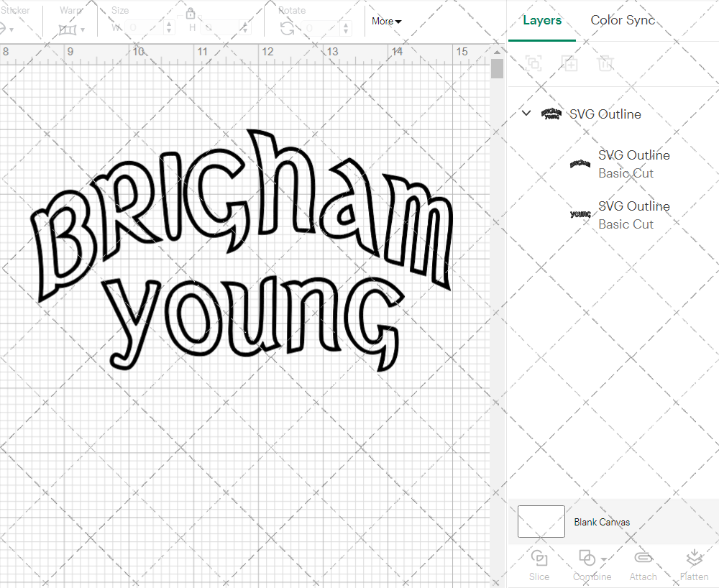Select the Basic Cut BRIGHAM layer
719x588 pixels.
[634, 164]
